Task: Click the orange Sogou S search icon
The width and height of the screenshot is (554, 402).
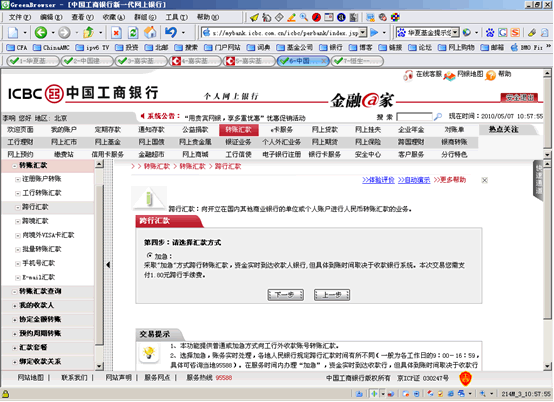Action: click(x=515, y=33)
